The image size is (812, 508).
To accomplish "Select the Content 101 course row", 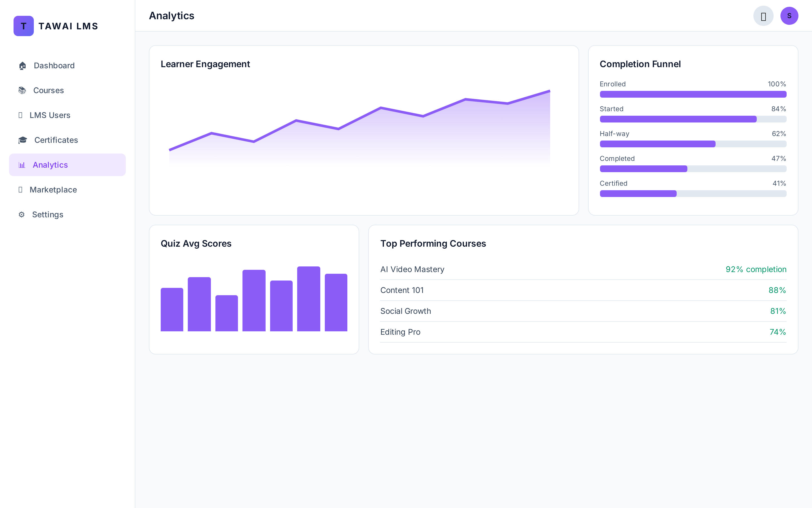I will 583,290.
